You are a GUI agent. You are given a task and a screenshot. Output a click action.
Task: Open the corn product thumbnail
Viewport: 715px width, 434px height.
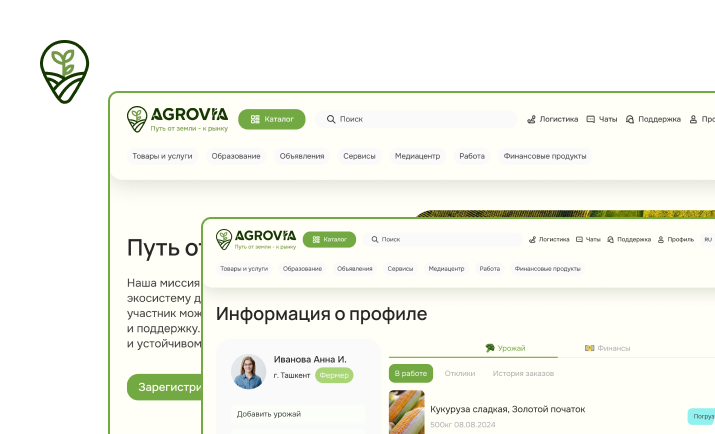(407, 412)
